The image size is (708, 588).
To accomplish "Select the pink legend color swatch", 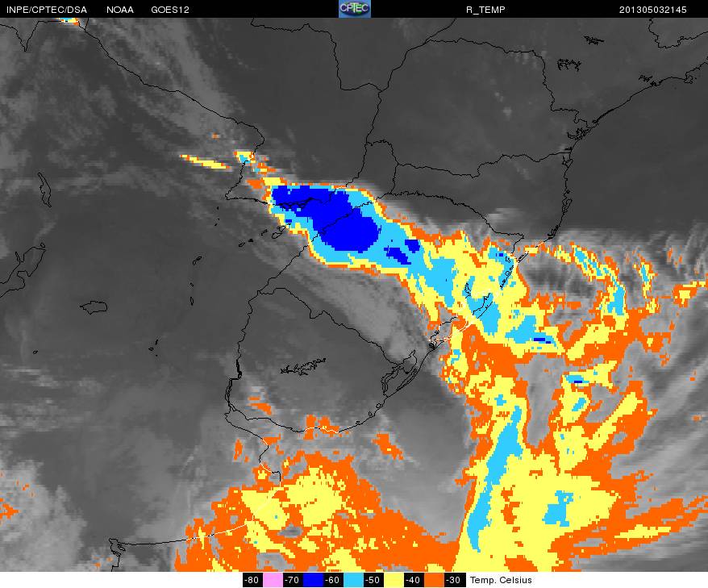I will pyautogui.click(x=273, y=580).
